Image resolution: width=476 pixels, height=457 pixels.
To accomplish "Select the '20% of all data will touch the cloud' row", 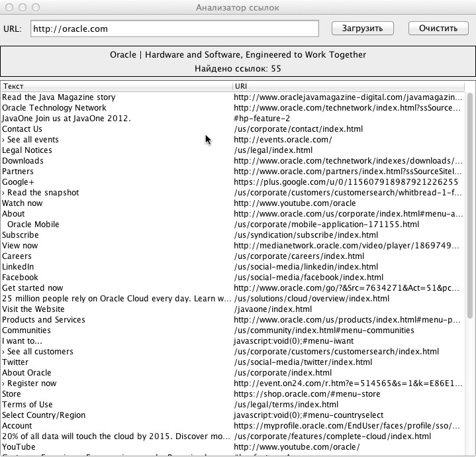I will click(233, 436).
